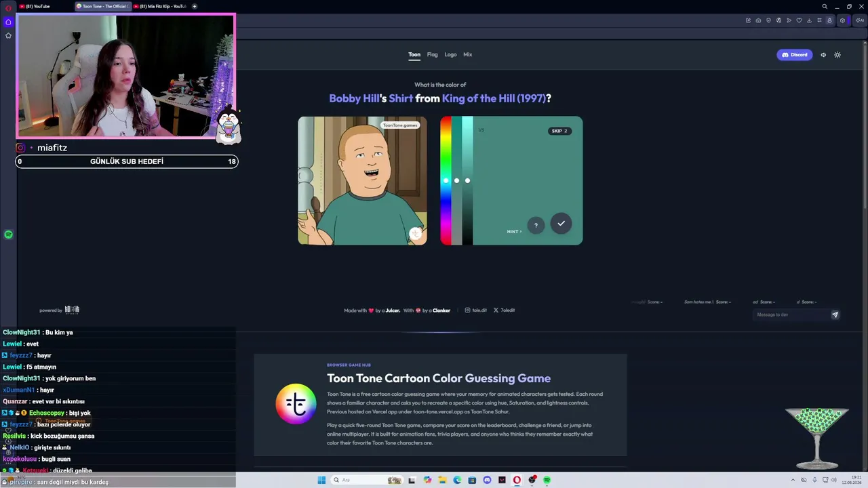Screen dimensions: 868x488
Task: Open the easy setup sliders icon
Action: [x=819, y=20]
